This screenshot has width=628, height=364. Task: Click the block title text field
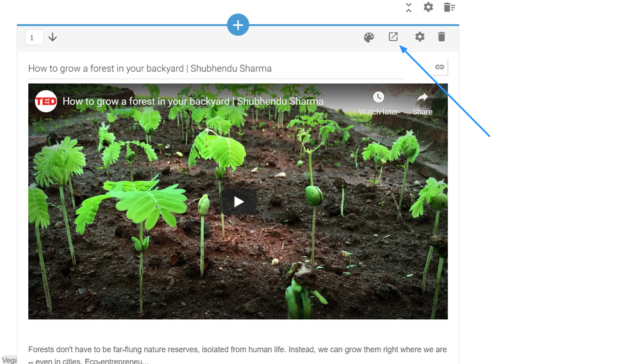pos(215,69)
